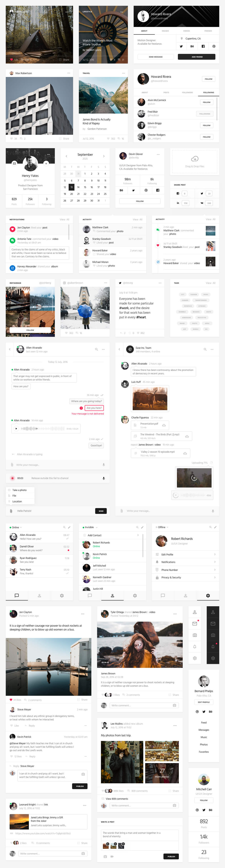Open the settings gear tab in Offline panel
Screen dimensions: 225x868
[208, 595]
